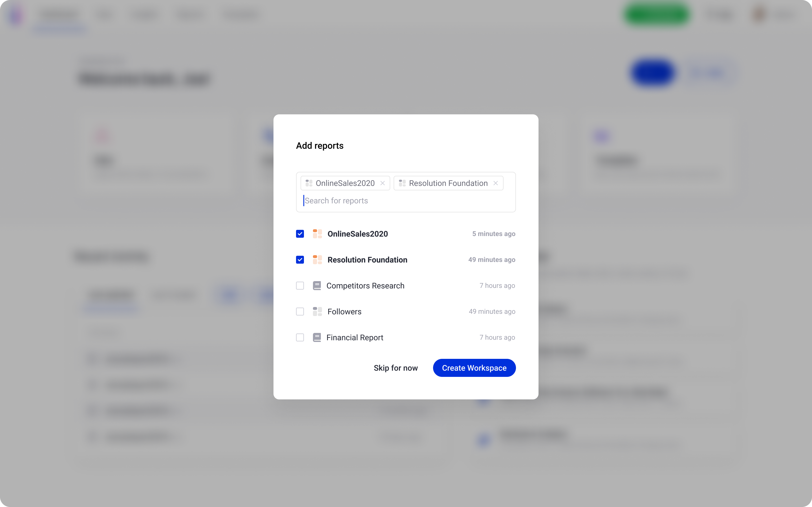Check the Followers checkbox

[300, 312]
